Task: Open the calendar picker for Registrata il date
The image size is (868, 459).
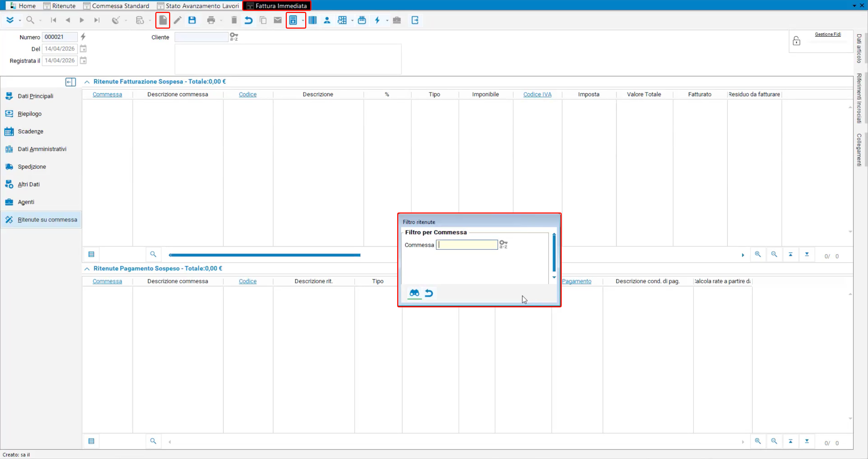Action: [83, 60]
